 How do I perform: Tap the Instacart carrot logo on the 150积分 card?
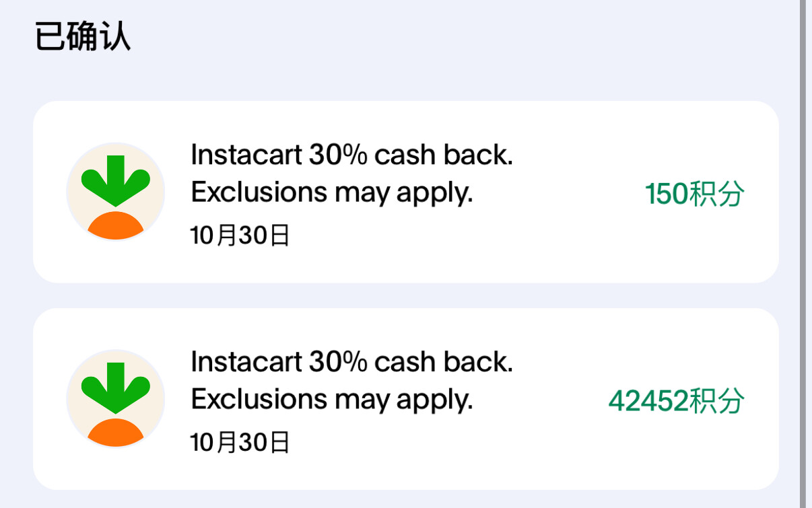pos(116,192)
